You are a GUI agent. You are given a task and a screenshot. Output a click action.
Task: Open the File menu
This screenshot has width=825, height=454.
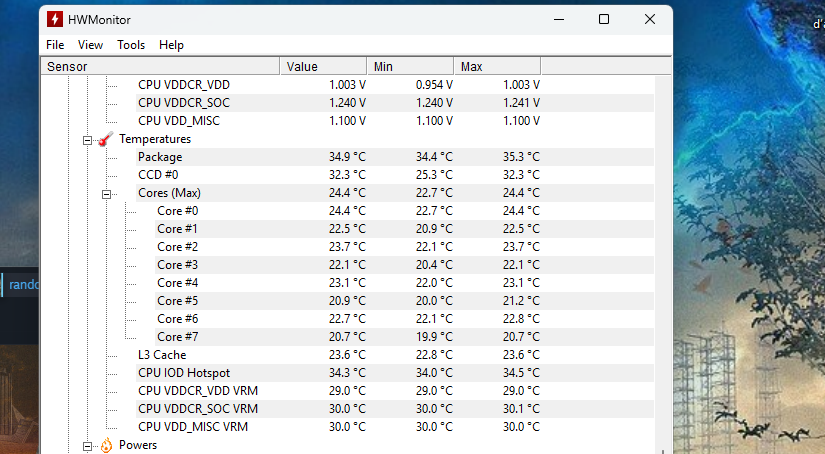(x=55, y=45)
